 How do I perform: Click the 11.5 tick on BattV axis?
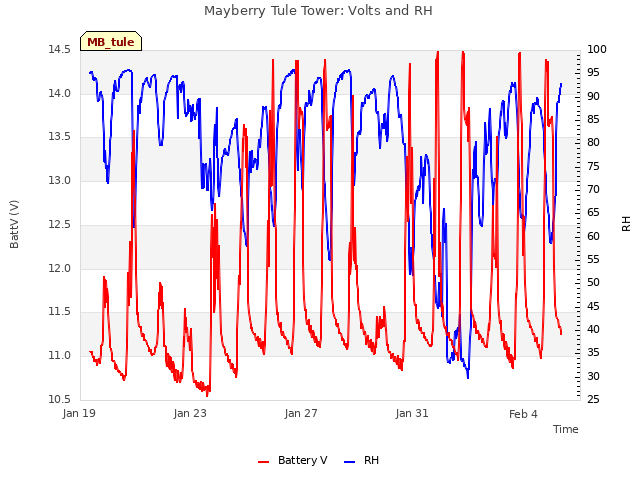(x=60, y=312)
